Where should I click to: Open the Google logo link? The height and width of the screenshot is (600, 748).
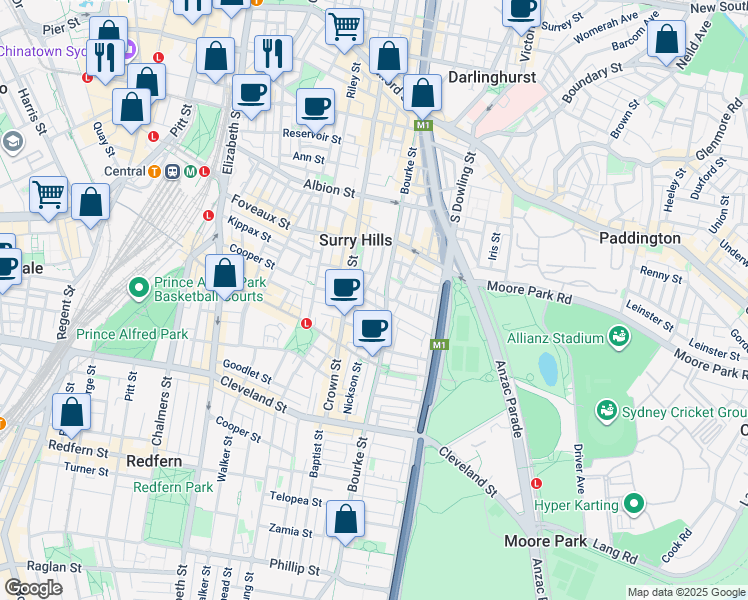point(34,588)
